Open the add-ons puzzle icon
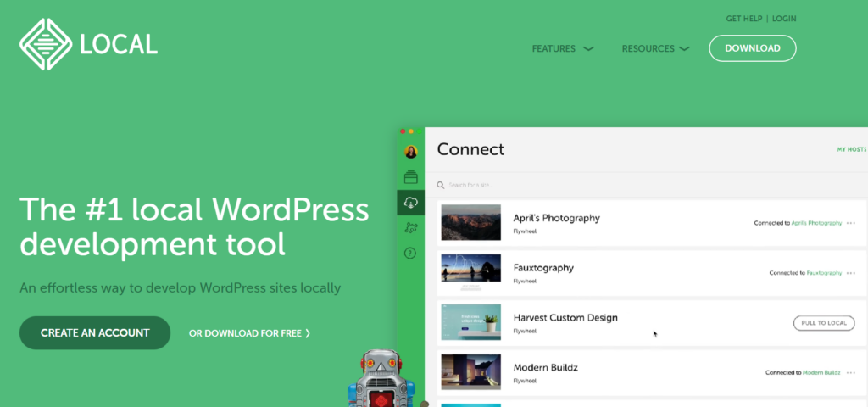The height and width of the screenshot is (407, 868). 411,227
